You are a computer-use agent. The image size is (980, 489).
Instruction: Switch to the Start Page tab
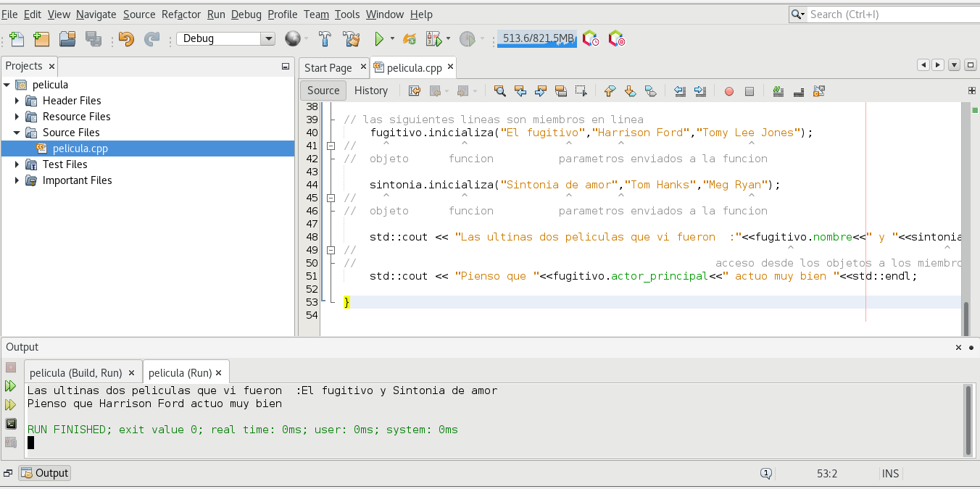(x=328, y=67)
